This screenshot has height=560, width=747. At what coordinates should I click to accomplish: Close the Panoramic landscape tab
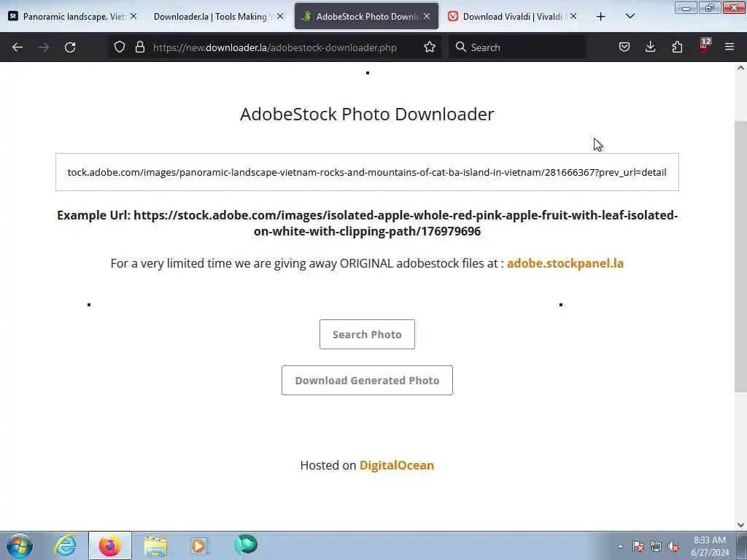pyautogui.click(x=133, y=16)
